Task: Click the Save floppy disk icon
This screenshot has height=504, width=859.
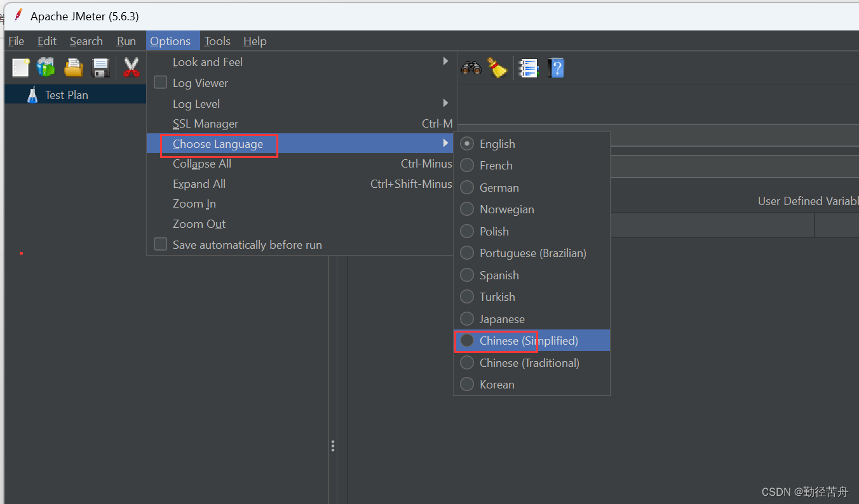Action: 101,67
